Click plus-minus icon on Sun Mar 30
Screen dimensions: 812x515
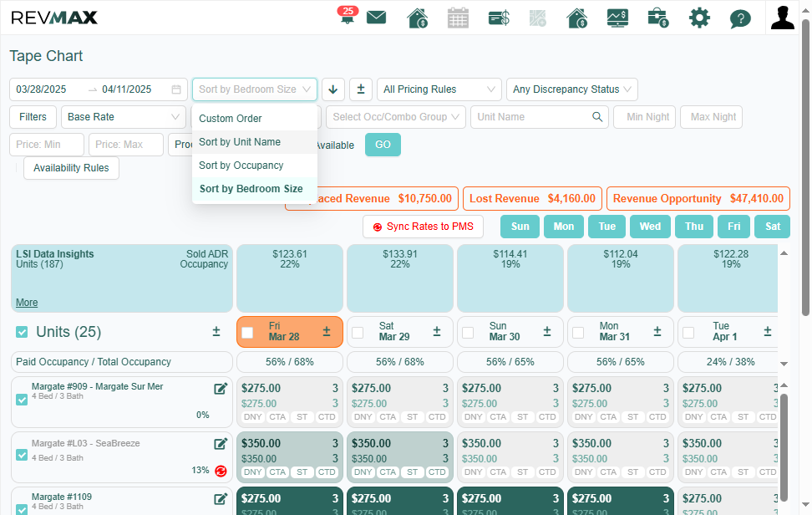(x=547, y=332)
